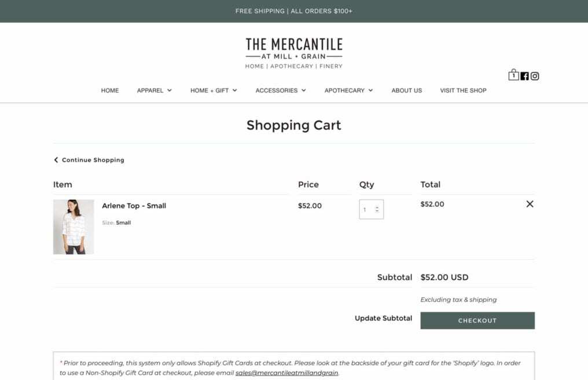Open the Facebook page icon
588x380 pixels.
point(524,76)
